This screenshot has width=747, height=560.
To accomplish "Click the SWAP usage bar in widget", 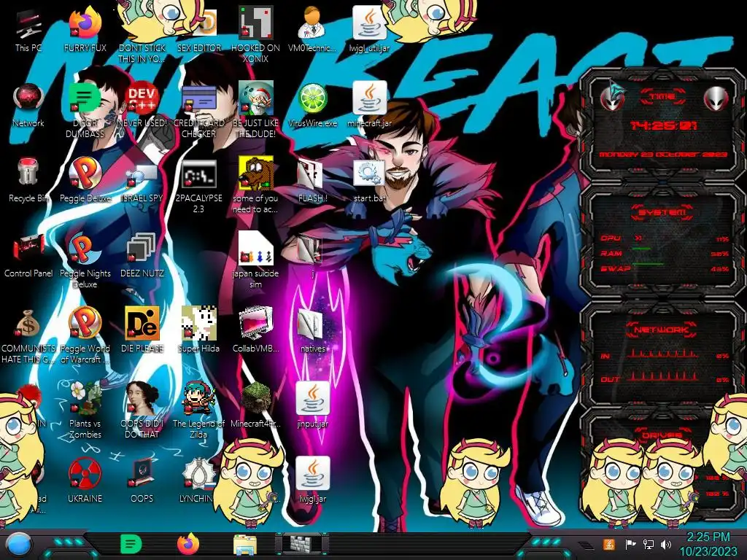I will pos(648,263).
